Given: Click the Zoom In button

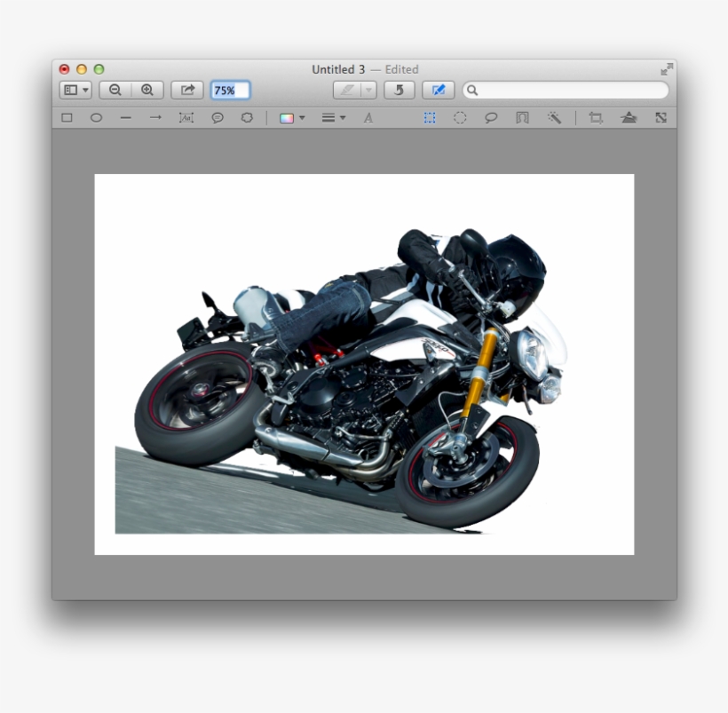Looking at the screenshot, I should coord(147,90).
